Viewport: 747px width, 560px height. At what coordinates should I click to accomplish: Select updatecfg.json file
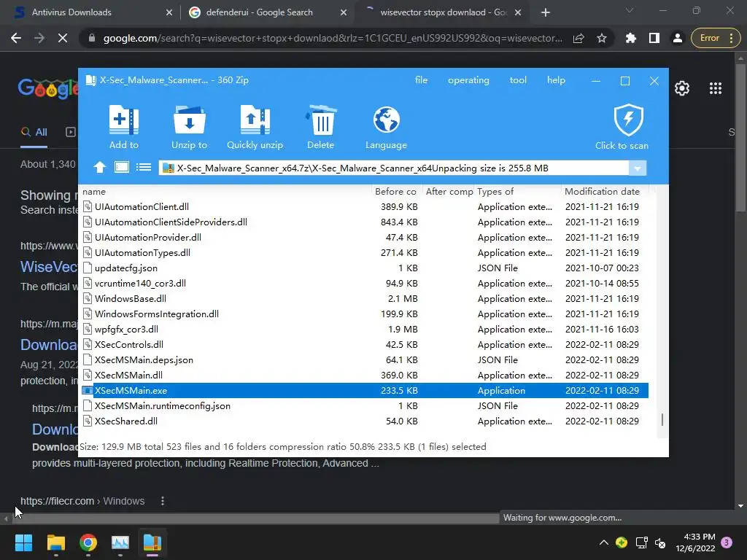(365, 268)
